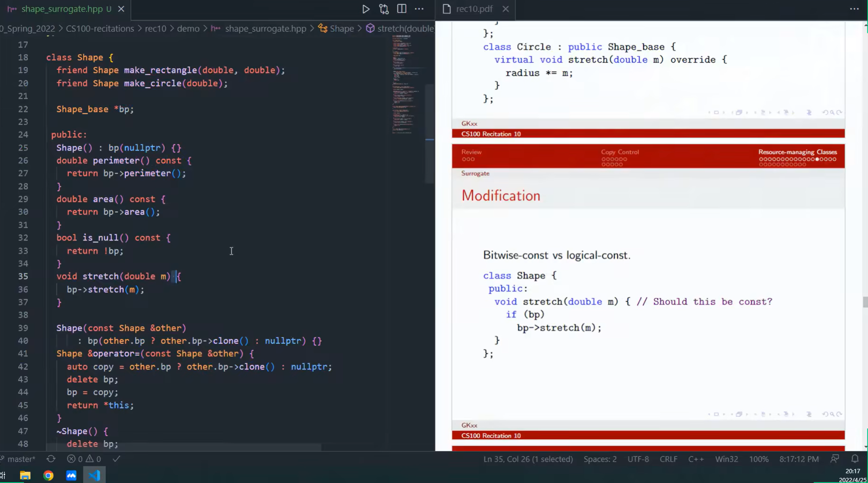868x483 pixels.
Task: Open Google Chrome from the taskbar
Action: [48, 475]
